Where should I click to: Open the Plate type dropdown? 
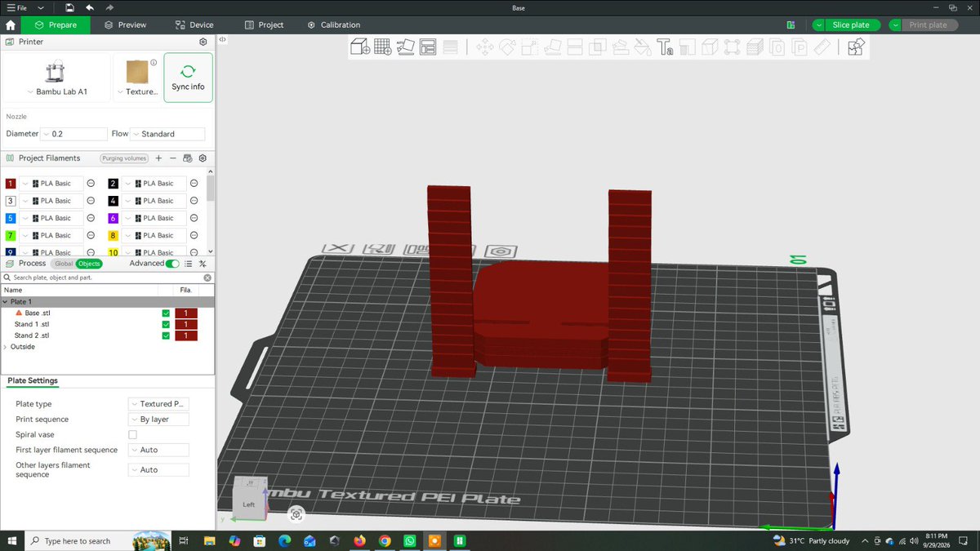[x=158, y=404]
